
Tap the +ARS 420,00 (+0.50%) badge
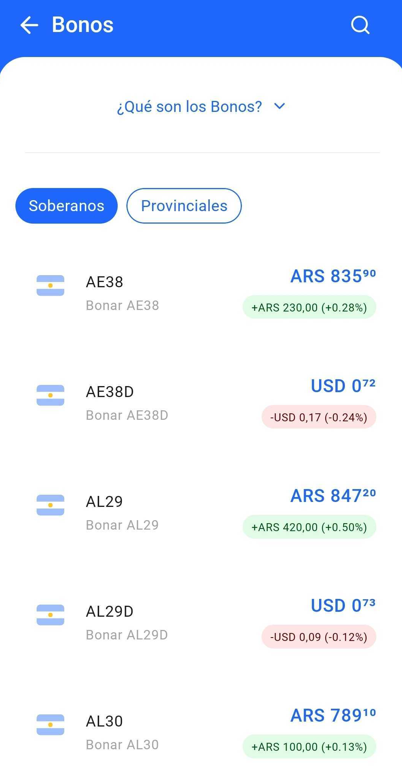point(309,527)
